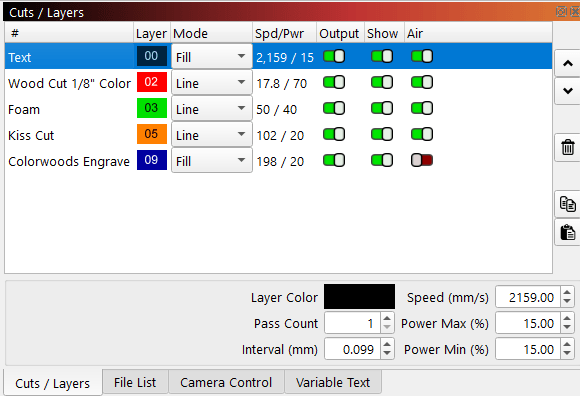This screenshot has height=396, width=580.
Task: Select the Colorwoods Engrave layer name
Action: (x=69, y=162)
